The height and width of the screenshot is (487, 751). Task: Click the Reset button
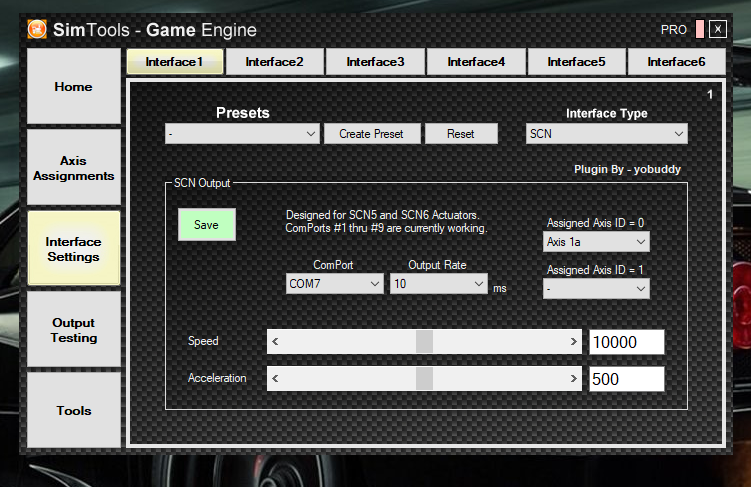point(461,134)
